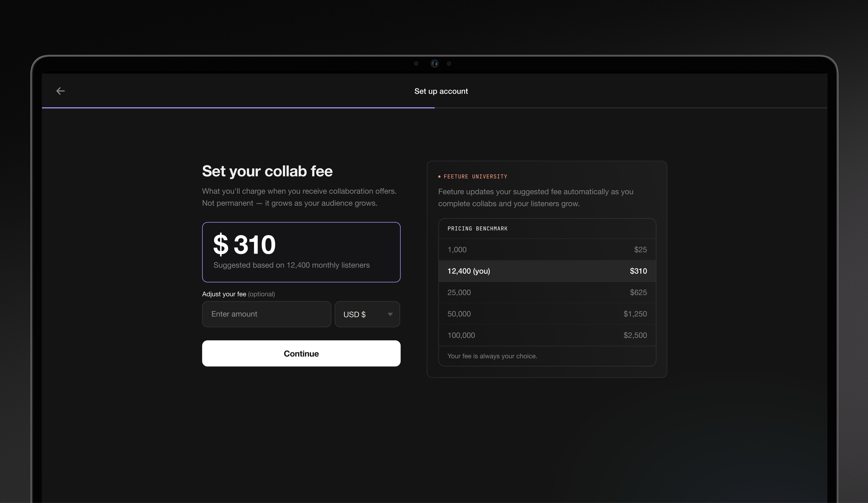868x503 pixels.
Task: Click the Your fee is always your choice note
Action: coord(492,356)
